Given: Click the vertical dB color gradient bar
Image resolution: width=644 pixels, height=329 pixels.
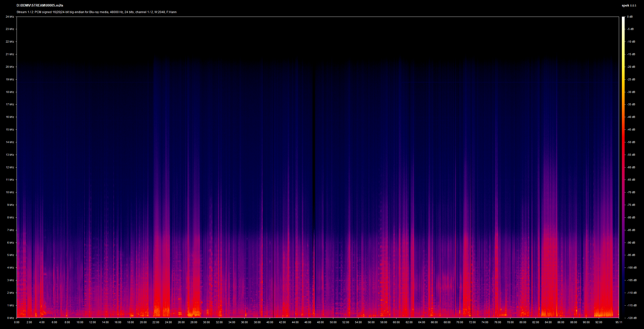Looking at the screenshot, I should point(623,167).
